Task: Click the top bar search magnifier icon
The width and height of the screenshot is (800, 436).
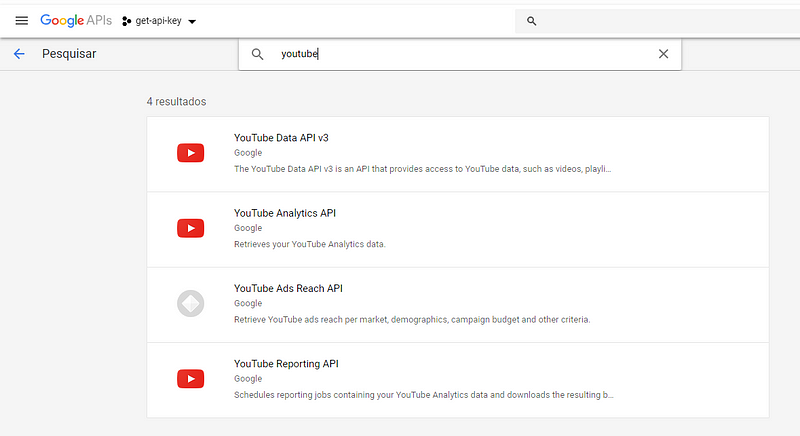Action: pyautogui.click(x=532, y=21)
